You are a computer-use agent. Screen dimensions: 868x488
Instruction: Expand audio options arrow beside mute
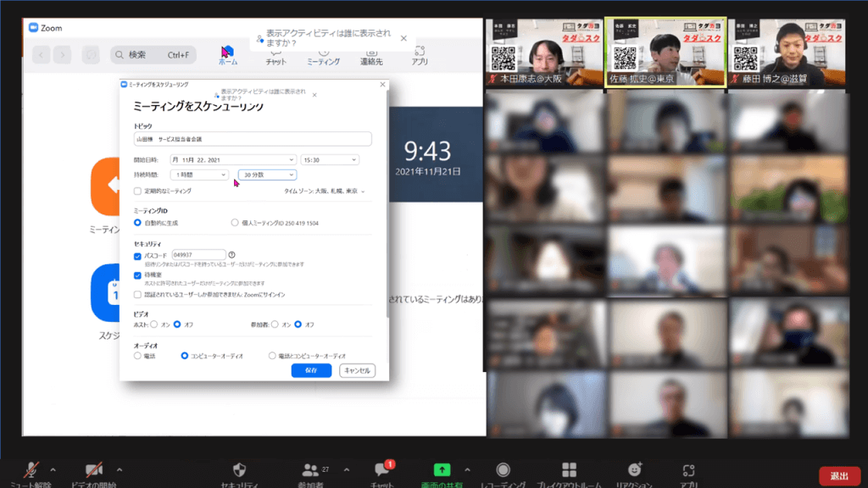(x=53, y=469)
